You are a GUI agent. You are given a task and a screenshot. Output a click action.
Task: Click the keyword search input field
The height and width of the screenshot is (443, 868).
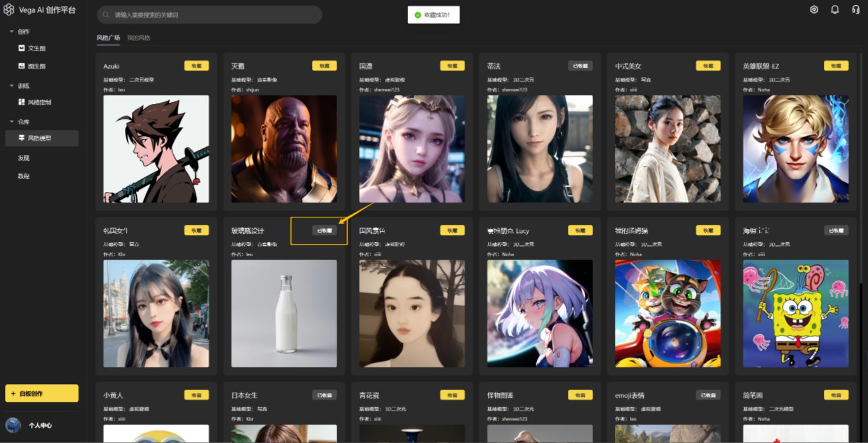210,15
